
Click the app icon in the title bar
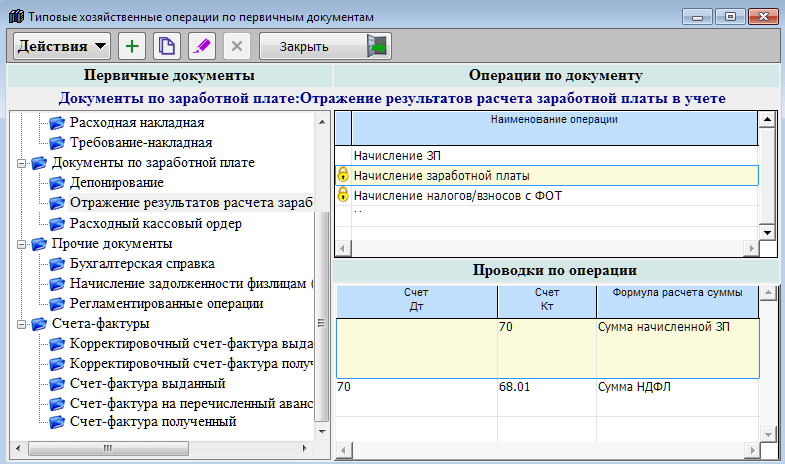point(16,17)
